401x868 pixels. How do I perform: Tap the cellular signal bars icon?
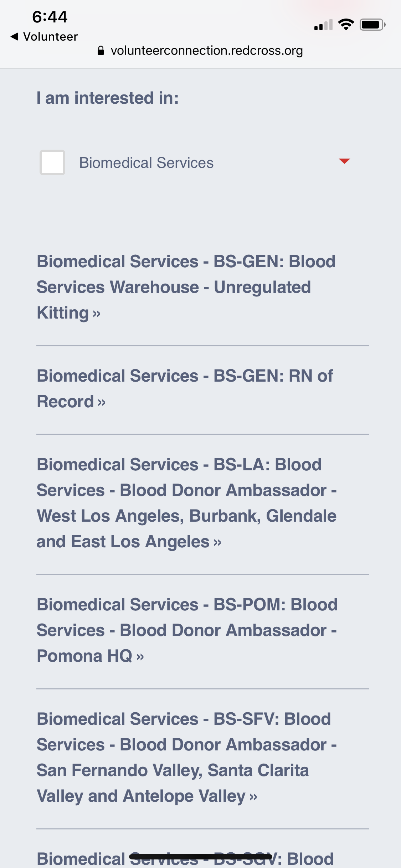pyautogui.click(x=323, y=25)
